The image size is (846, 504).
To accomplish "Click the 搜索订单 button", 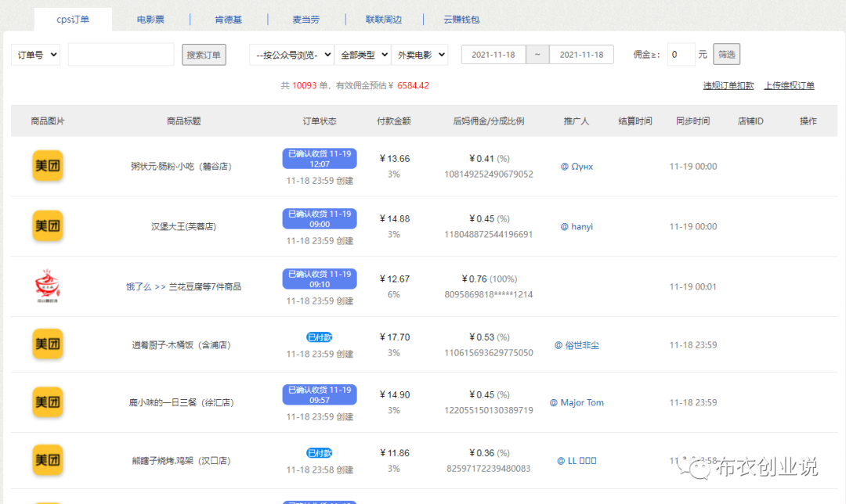I will [204, 54].
